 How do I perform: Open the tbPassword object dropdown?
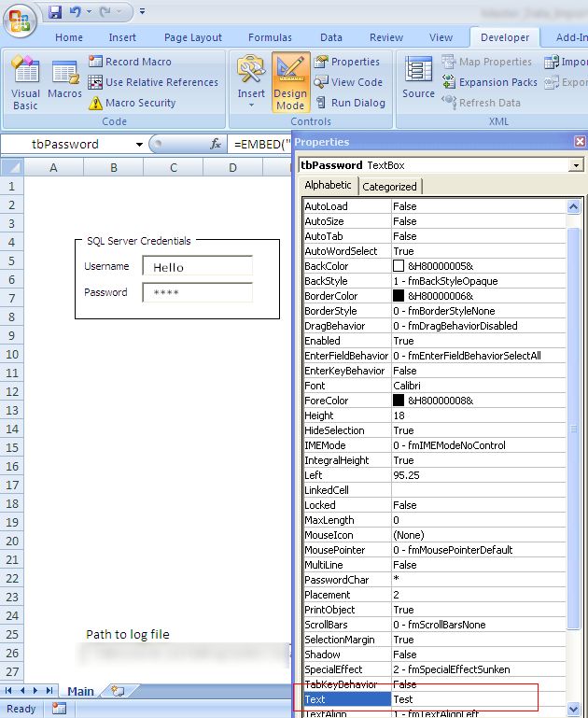click(576, 165)
